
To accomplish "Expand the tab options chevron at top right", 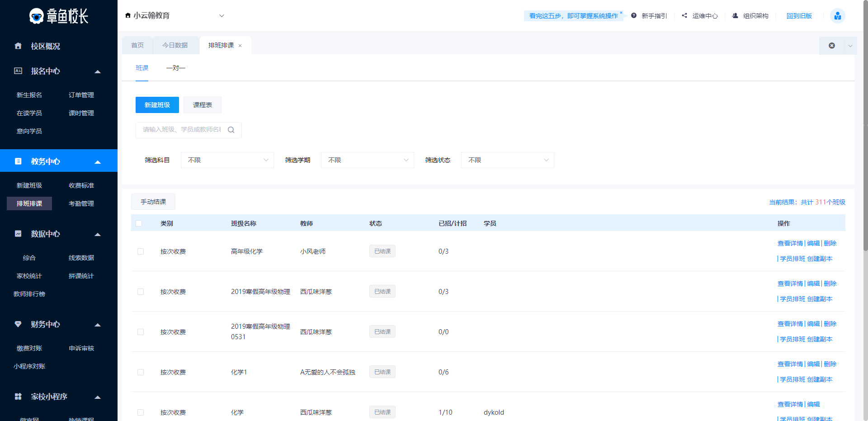I will coord(850,46).
